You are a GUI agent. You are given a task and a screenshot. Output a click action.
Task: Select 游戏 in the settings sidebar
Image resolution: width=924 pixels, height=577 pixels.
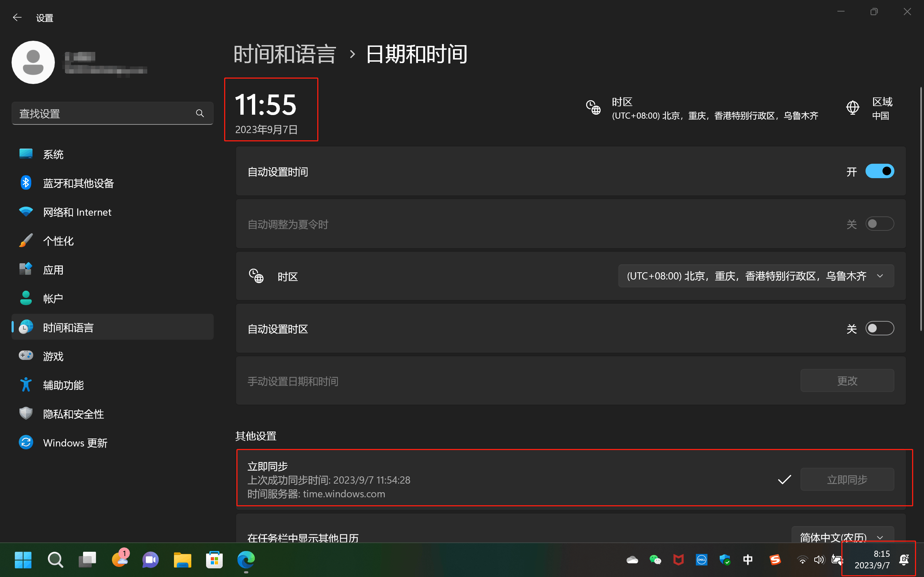tap(53, 356)
